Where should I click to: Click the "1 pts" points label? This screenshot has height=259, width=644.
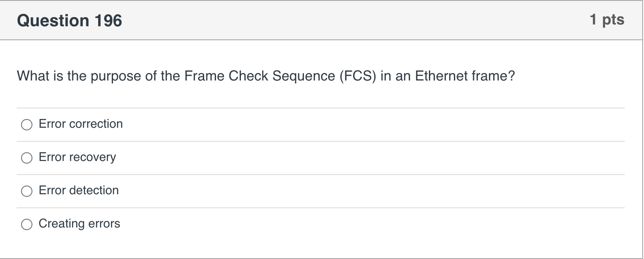pyautogui.click(x=607, y=20)
